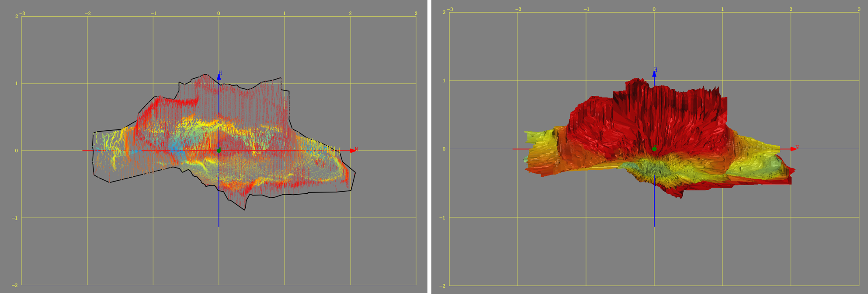Click vertical tick label '1' in right plot
The width and height of the screenshot is (868, 294).
[444, 80]
